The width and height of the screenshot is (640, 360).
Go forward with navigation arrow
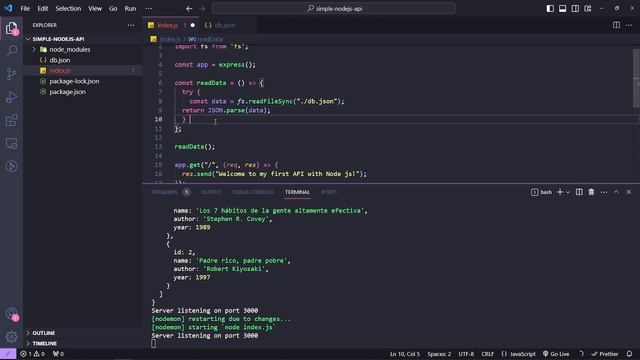202,9
